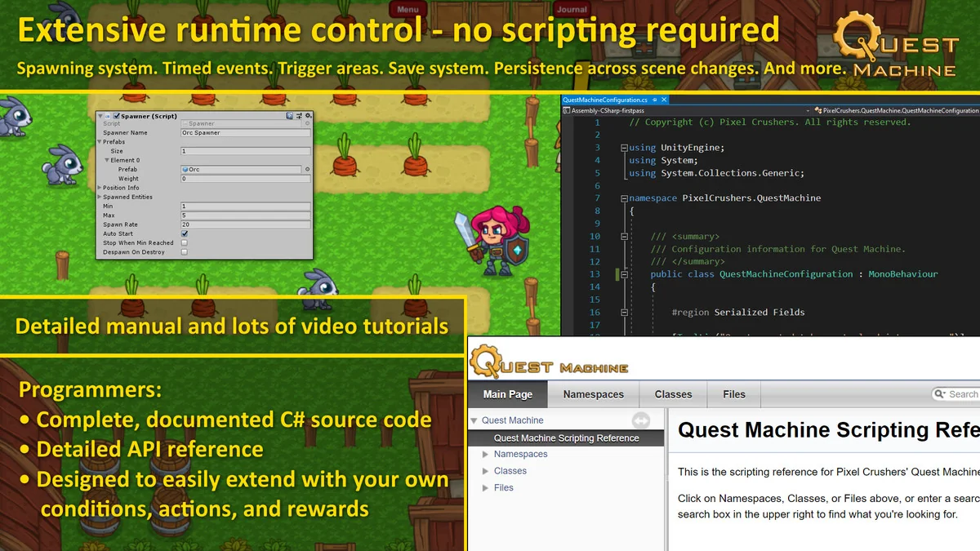Open the Assembly-CSharp-firstpass project dropdown
The width and height of the screenshot is (980, 551).
(x=808, y=110)
